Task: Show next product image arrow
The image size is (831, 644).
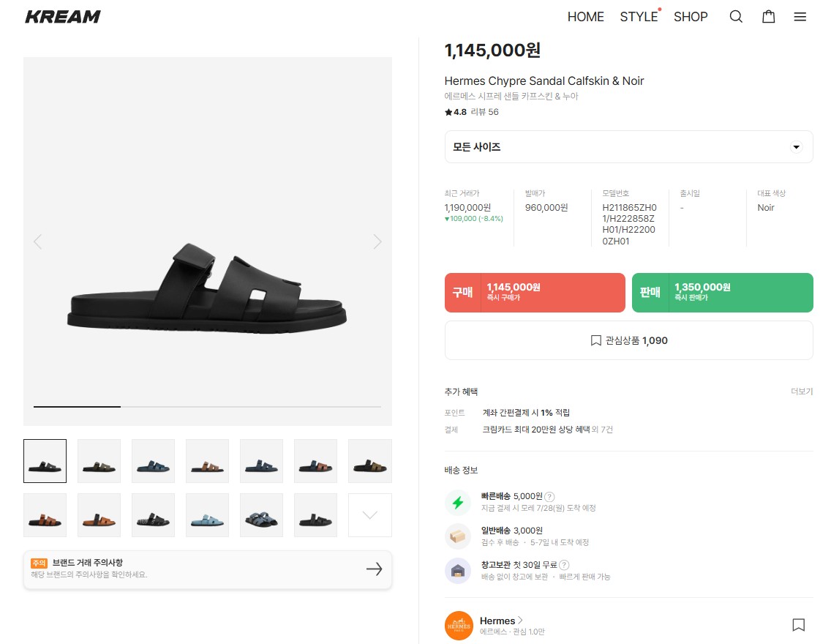Action: click(377, 241)
